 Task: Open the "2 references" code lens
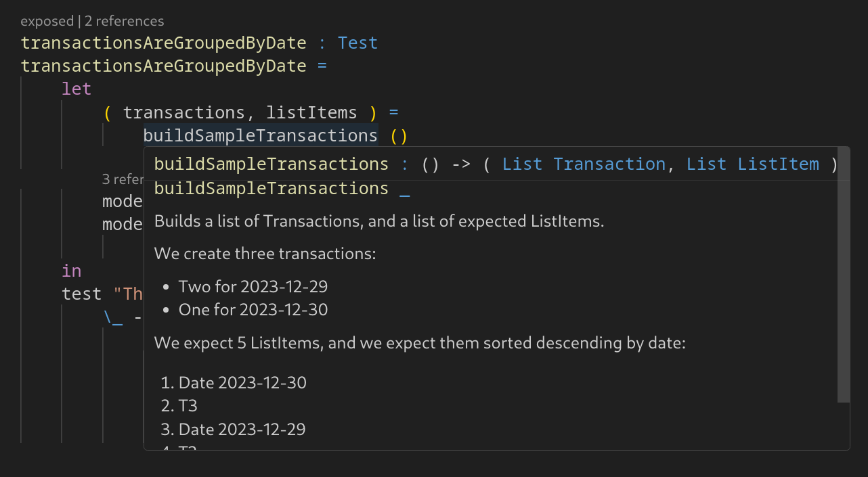124,22
